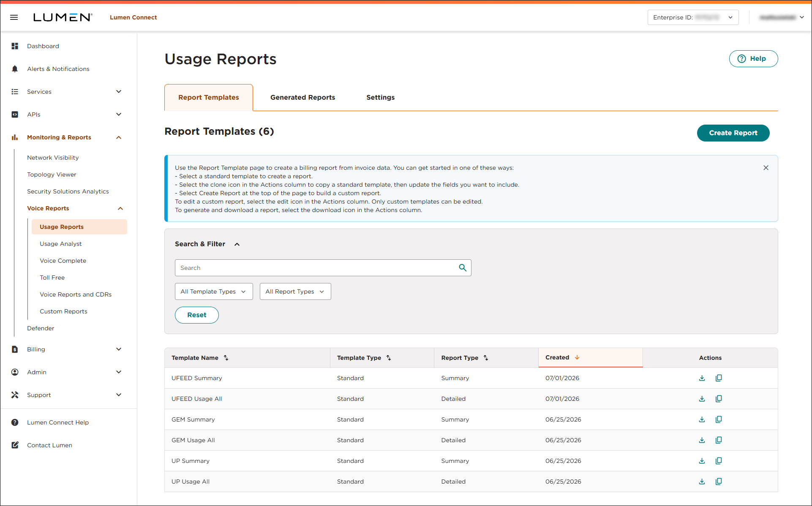The width and height of the screenshot is (812, 506).
Task: Sort by Template Type column
Action: pyautogui.click(x=389, y=358)
